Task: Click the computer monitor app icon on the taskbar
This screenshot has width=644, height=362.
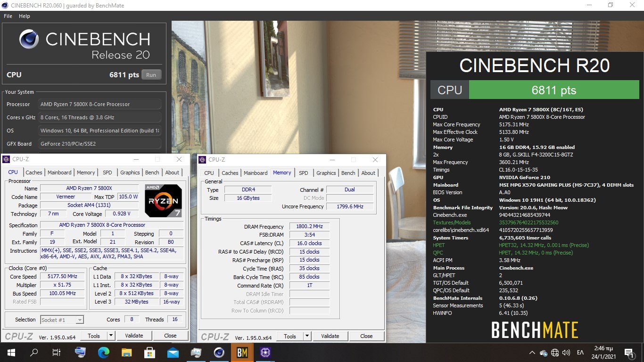Action: point(81,352)
